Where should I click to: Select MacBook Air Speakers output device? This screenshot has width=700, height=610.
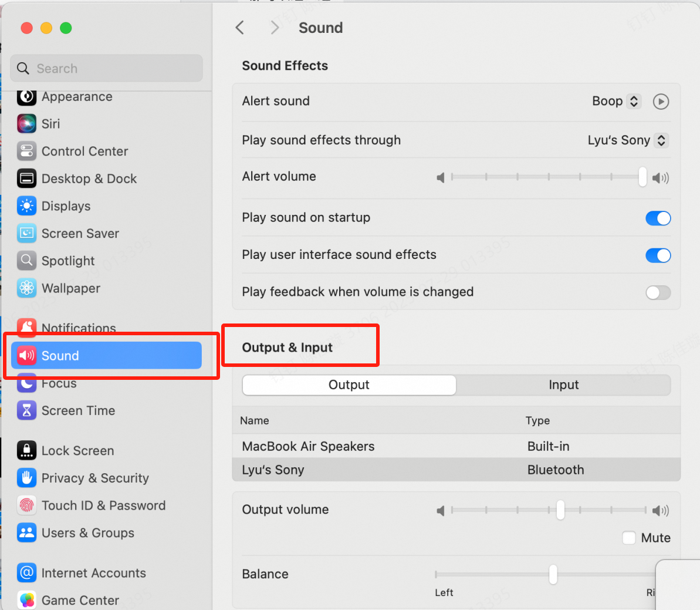pos(456,446)
